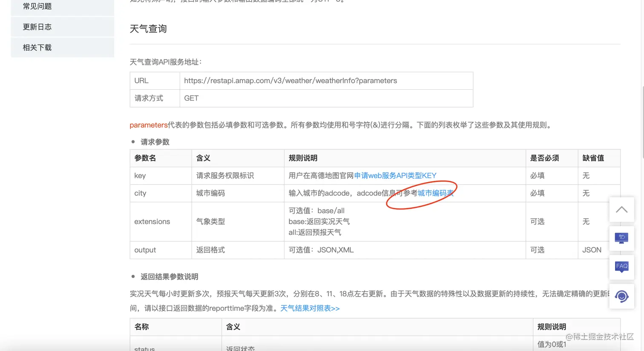Image resolution: width=644 pixels, height=351 pixels.
Task: Click the back-to-top arrow button
Action: pyautogui.click(x=621, y=209)
